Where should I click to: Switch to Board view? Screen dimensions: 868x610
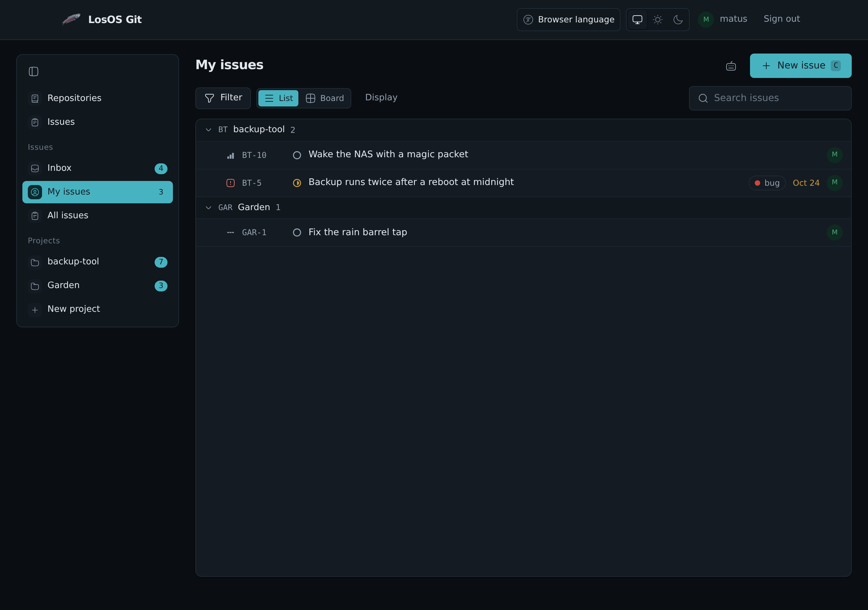point(325,98)
